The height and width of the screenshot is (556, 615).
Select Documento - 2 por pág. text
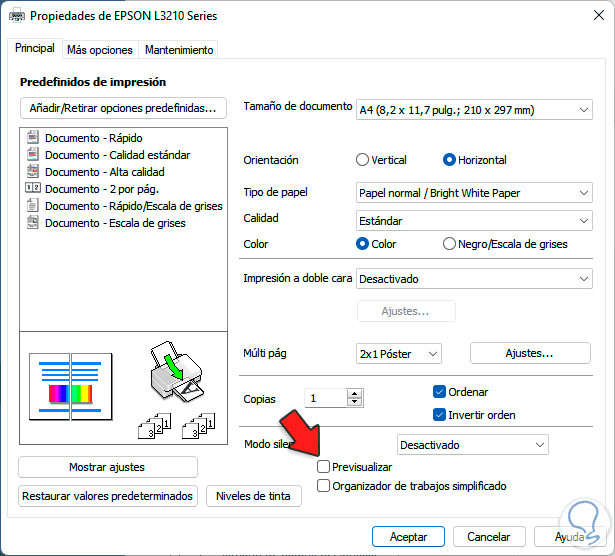pyautogui.click(x=102, y=189)
